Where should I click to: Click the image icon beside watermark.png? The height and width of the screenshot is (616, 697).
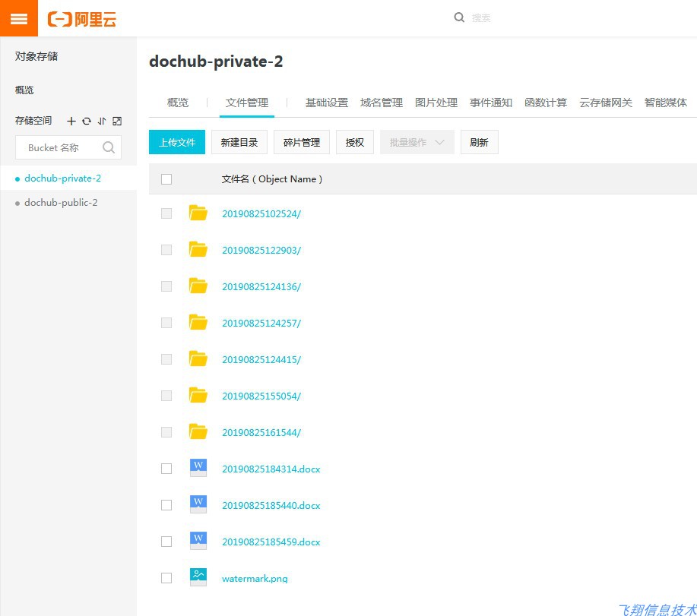click(x=197, y=577)
